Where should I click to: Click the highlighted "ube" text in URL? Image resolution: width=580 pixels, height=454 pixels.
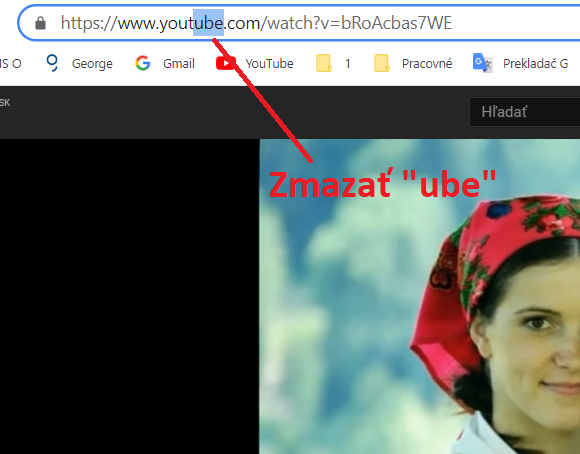click(x=209, y=23)
